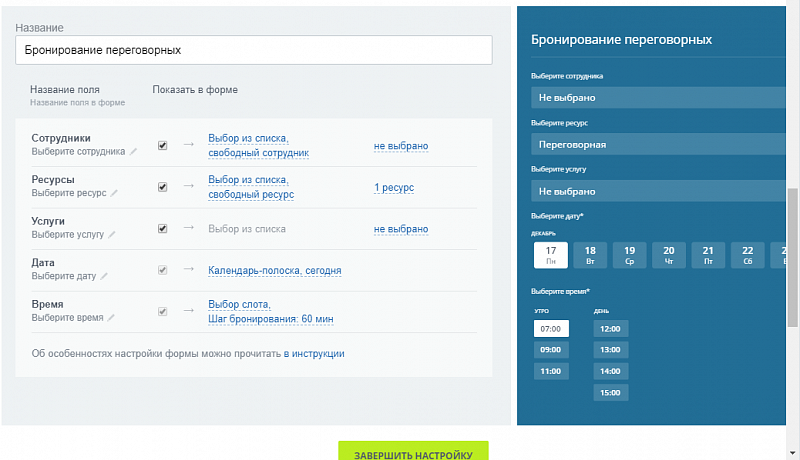Click the 'Завершить настройку' button
Image resolution: width=800 pixels, height=460 pixels.
pos(413,451)
